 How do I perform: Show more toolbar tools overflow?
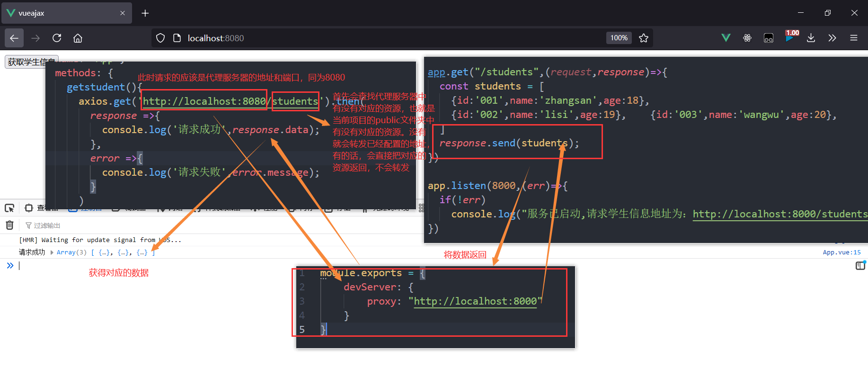(832, 38)
